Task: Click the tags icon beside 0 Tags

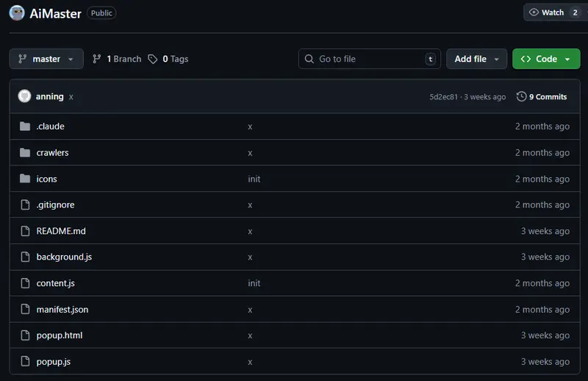Action: 153,59
